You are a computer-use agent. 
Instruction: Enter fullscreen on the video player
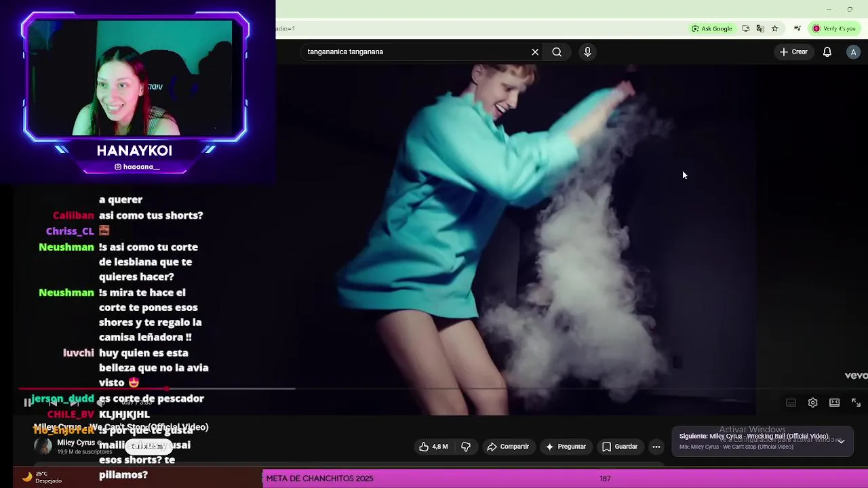[856, 403]
